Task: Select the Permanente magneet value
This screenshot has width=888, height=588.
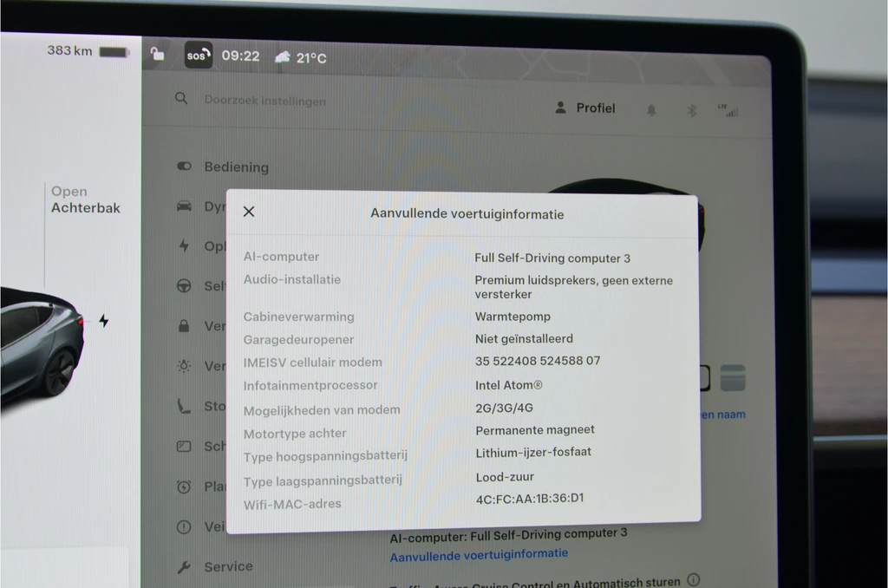Action: (534, 430)
